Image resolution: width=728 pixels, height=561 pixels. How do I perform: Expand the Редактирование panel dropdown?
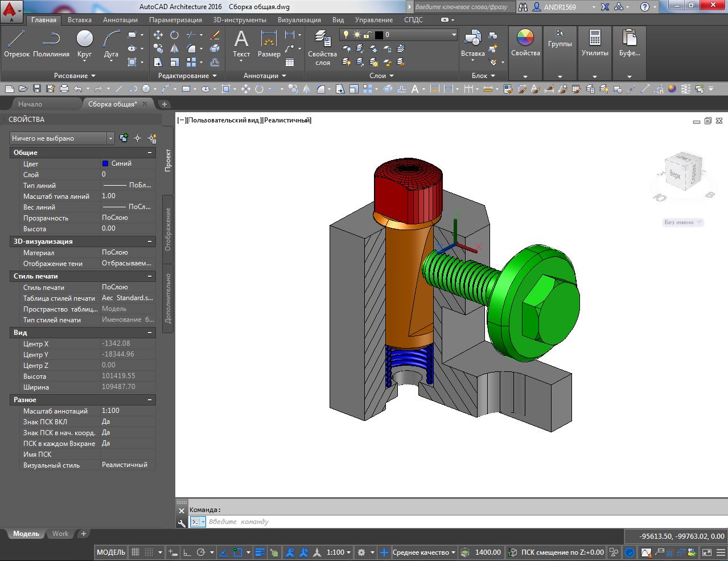click(187, 76)
